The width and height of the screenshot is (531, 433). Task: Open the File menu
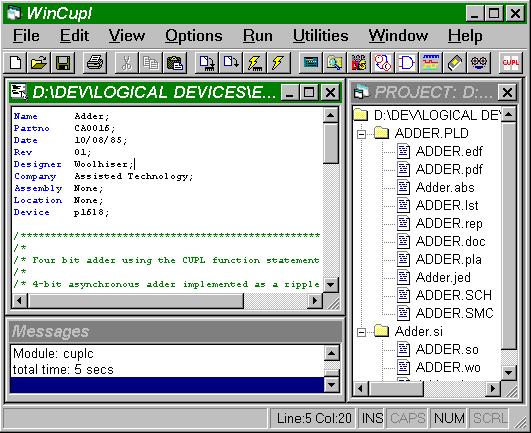point(26,36)
